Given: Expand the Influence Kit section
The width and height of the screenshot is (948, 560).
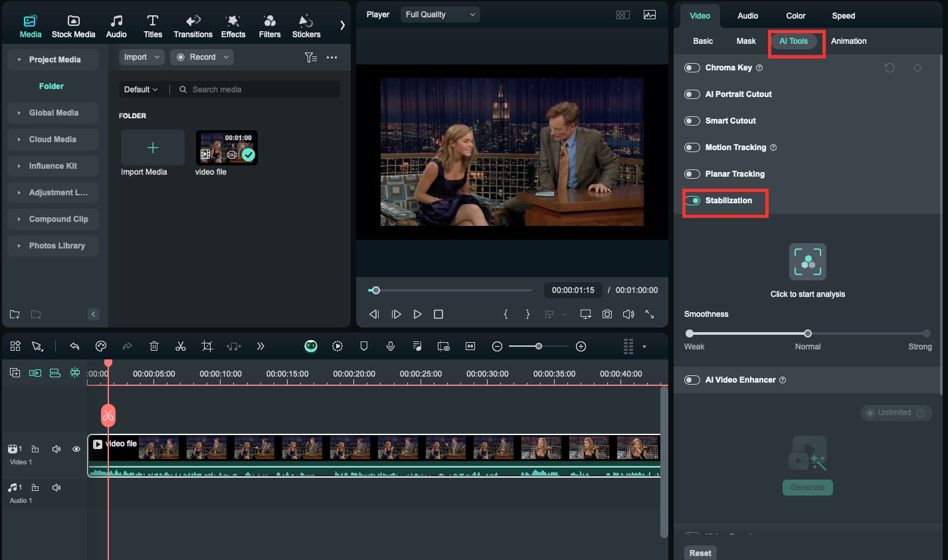Looking at the screenshot, I should tap(53, 166).
